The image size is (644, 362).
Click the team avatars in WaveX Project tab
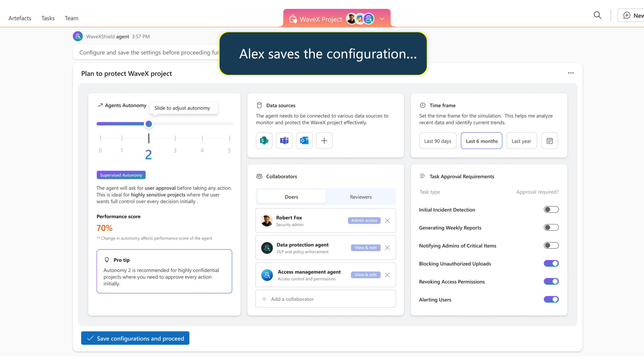point(360,19)
